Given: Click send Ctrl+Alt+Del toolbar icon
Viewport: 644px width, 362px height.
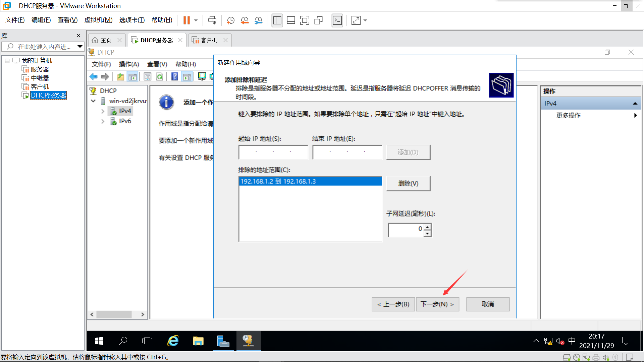Looking at the screenshot, I should (x=212, y=20).
